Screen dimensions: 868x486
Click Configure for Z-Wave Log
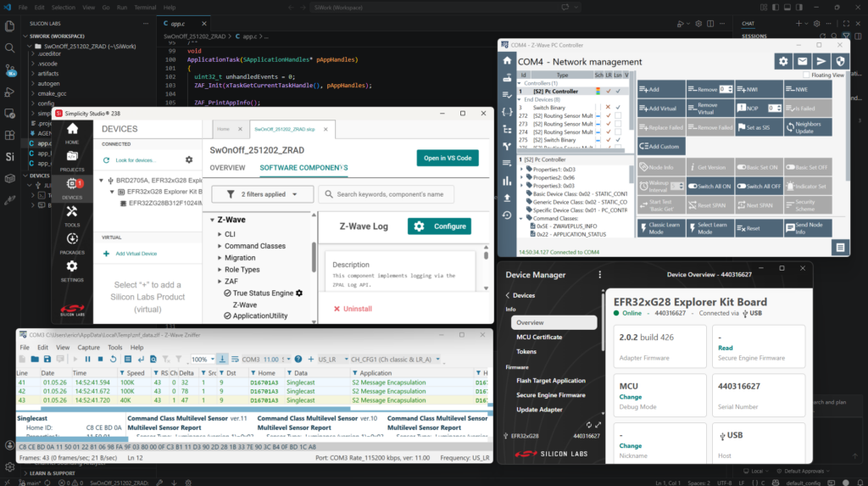point(440,226)
